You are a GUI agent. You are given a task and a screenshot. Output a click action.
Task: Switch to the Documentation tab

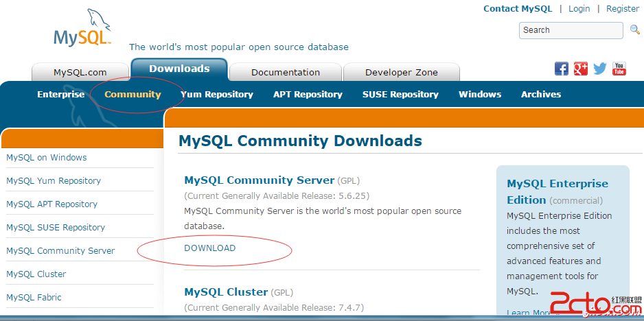click(x=286, y=72)
